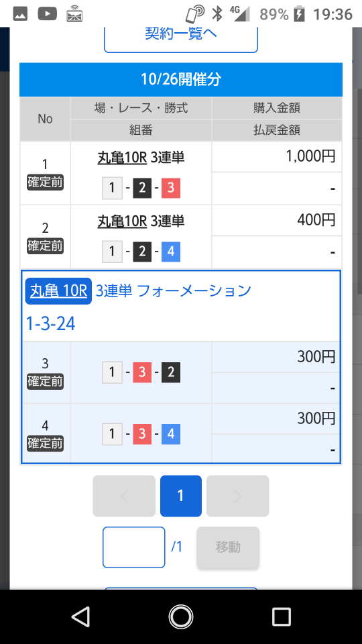The width and height of the screenshot is (362, 644).
Task: Tap the Android home circle icon
Action: [x=180, y=616]
